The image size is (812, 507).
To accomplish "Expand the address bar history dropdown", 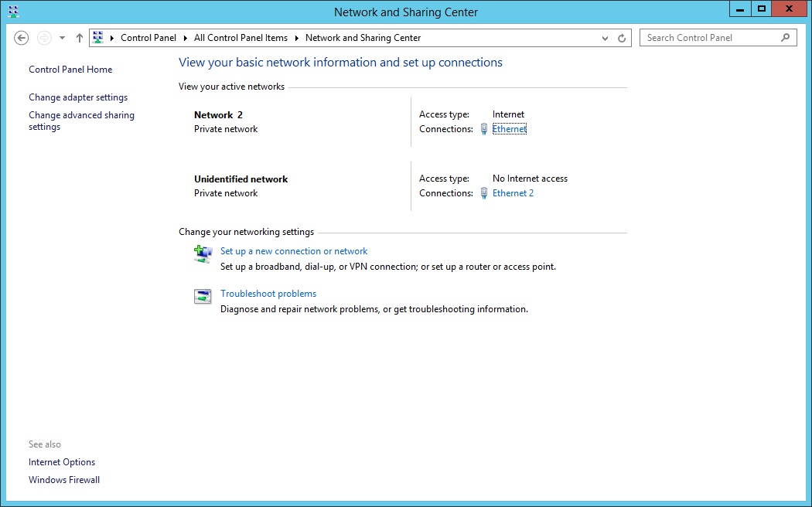I will [605, 38].
